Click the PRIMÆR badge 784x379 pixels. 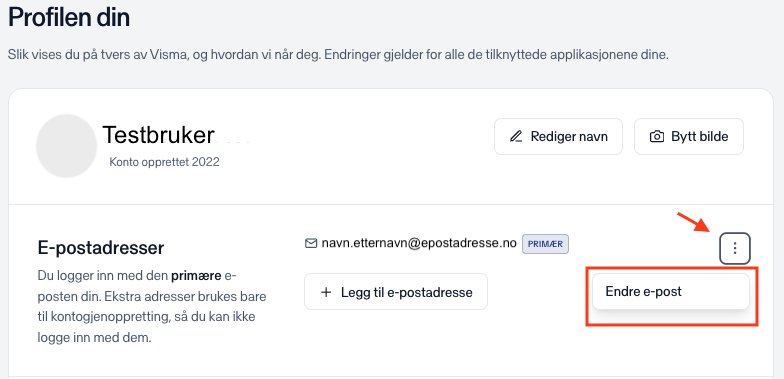(x=546, y=244)
